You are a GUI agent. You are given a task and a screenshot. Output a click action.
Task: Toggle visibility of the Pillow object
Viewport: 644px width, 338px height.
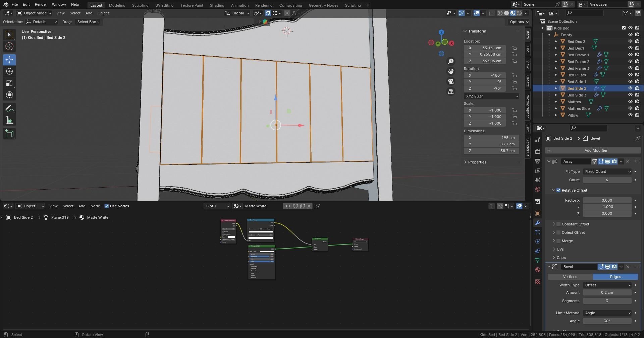630,115
